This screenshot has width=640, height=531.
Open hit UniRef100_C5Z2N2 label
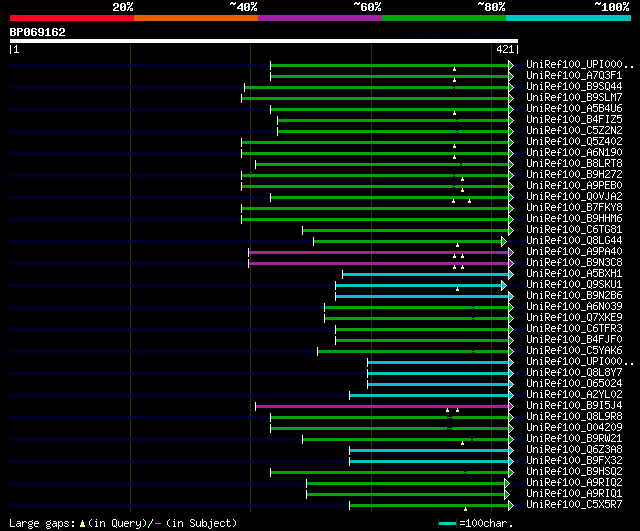pyautogui.click(x=574, y=131)
